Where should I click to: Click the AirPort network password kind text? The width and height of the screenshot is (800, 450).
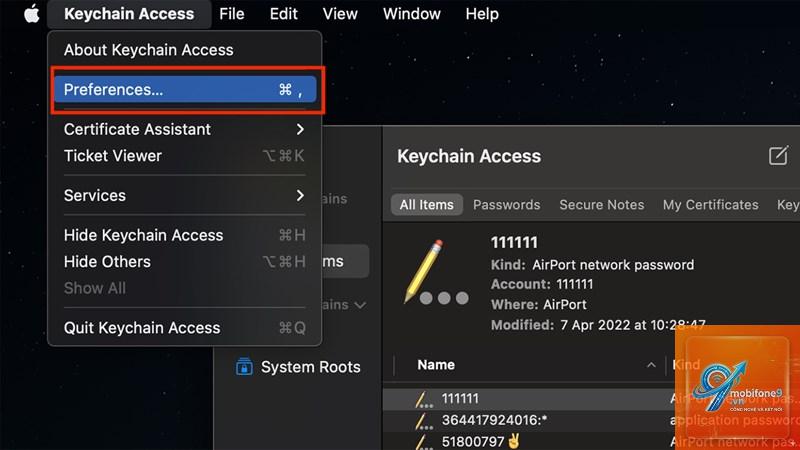[x=613, y=265]
